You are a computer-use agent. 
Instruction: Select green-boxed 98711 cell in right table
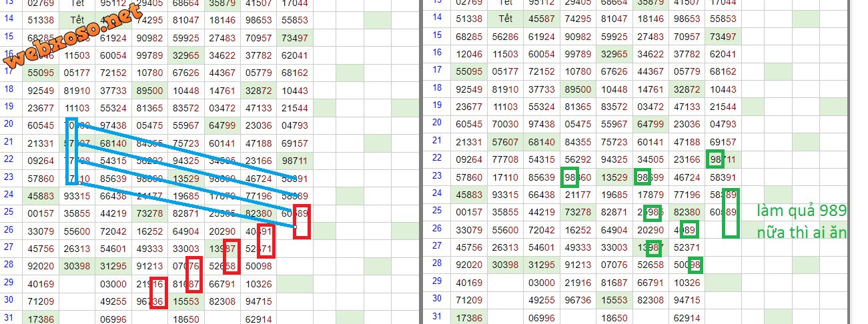723,160
